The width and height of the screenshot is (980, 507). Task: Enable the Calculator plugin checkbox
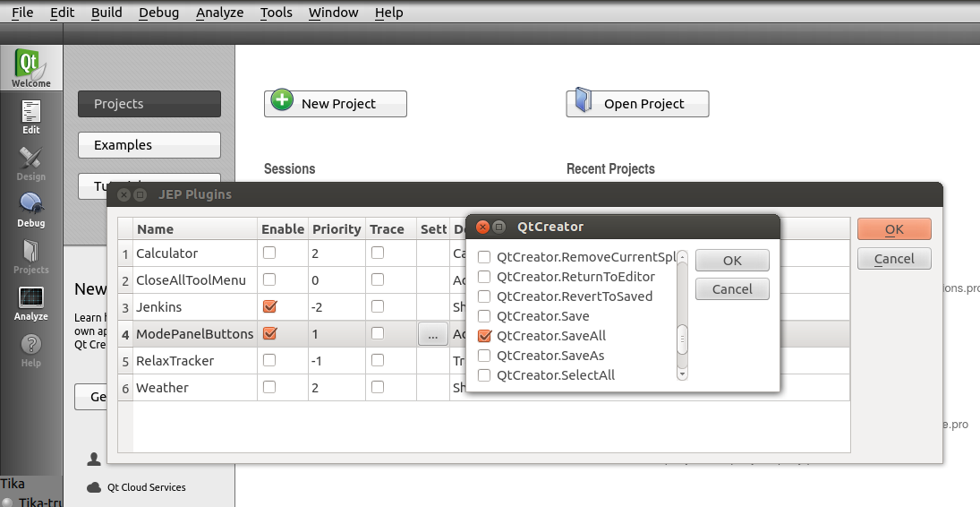(269, 253)
